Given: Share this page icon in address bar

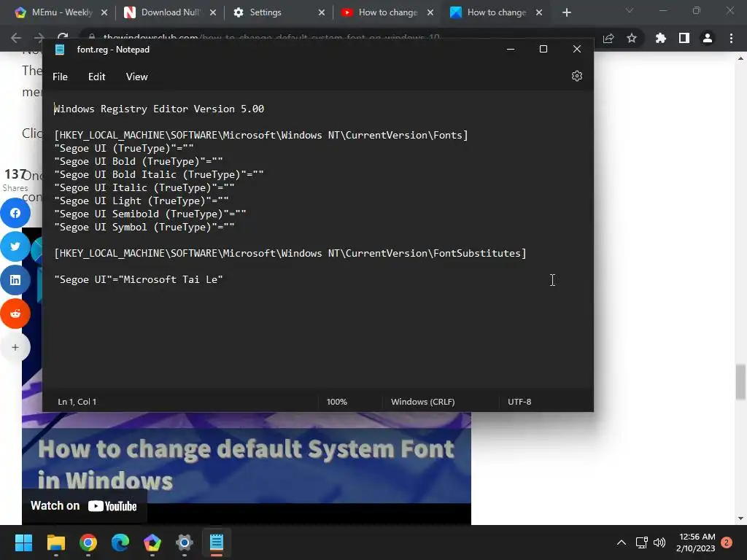Looking at the screenshot, I should click(x=608, y=38).
